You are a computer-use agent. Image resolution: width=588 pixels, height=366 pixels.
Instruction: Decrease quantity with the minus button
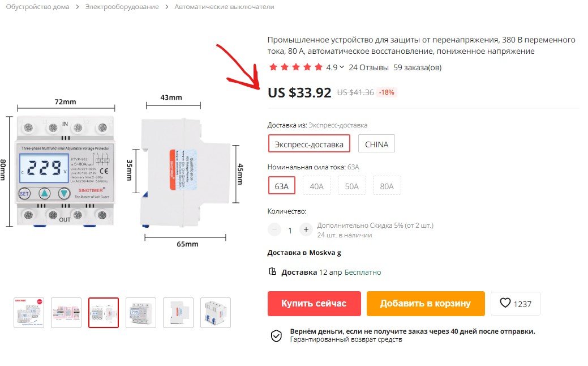pyautogui.click(x=274, y=230)
